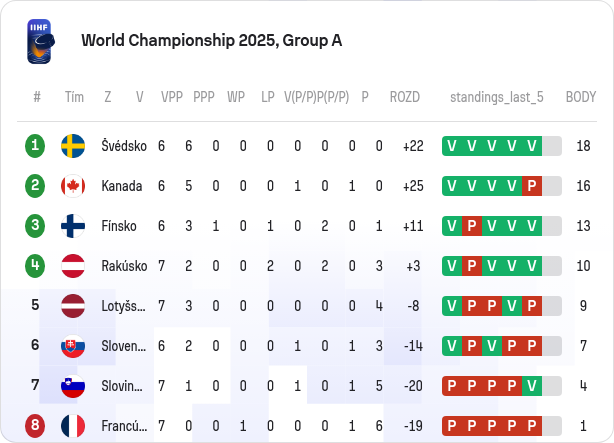Click the Austria flag icon
This screenshot has width=614, height=443.
(73, 266)
